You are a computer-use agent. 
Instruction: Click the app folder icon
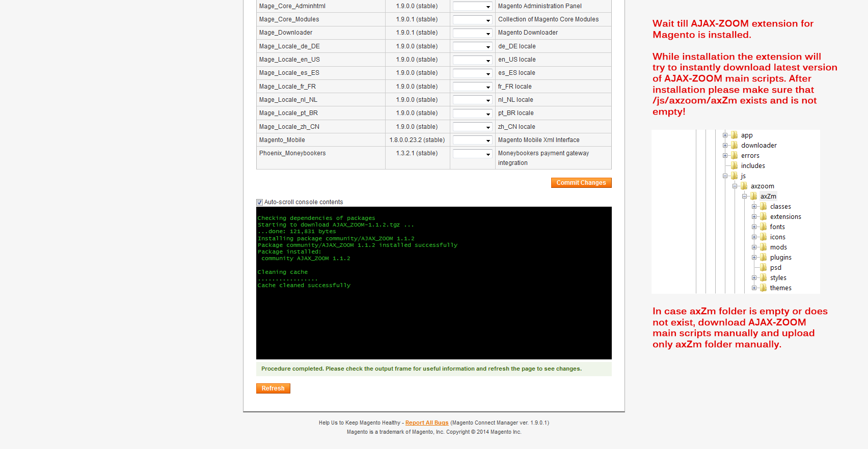tap(734, 135)
